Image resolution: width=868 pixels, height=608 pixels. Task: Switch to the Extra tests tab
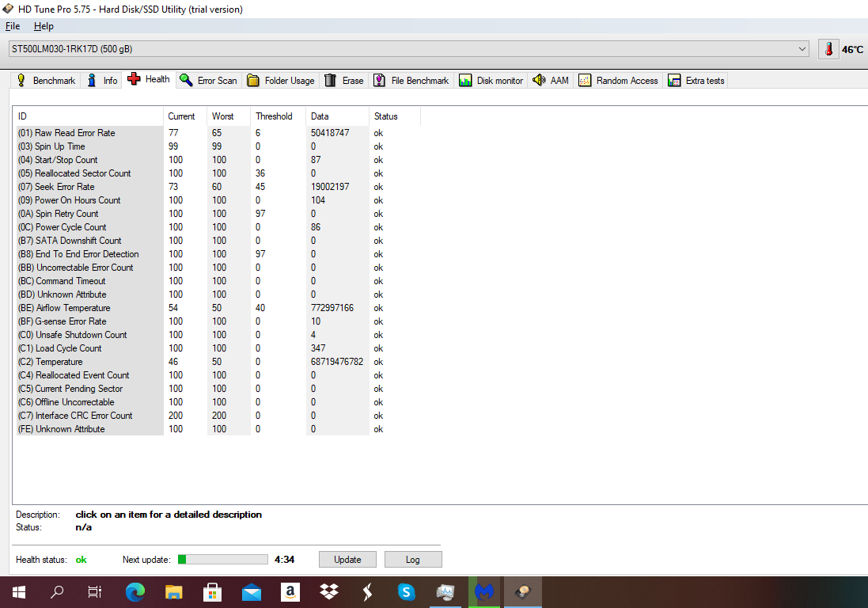click(696, 80)
